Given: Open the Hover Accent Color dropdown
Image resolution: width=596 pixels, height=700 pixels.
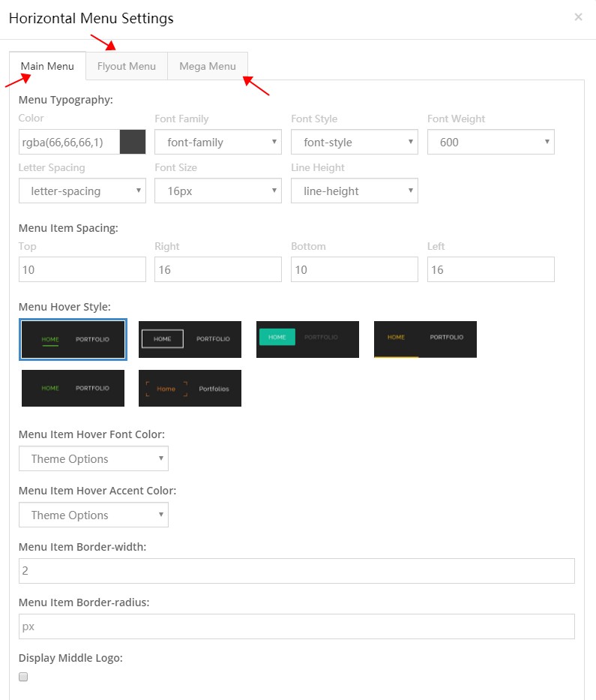Looking at the screenshot, I should pos(94,515).
